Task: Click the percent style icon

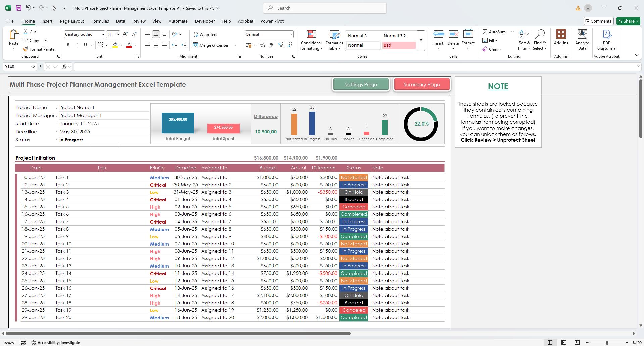Action: [x=262, y=45]
